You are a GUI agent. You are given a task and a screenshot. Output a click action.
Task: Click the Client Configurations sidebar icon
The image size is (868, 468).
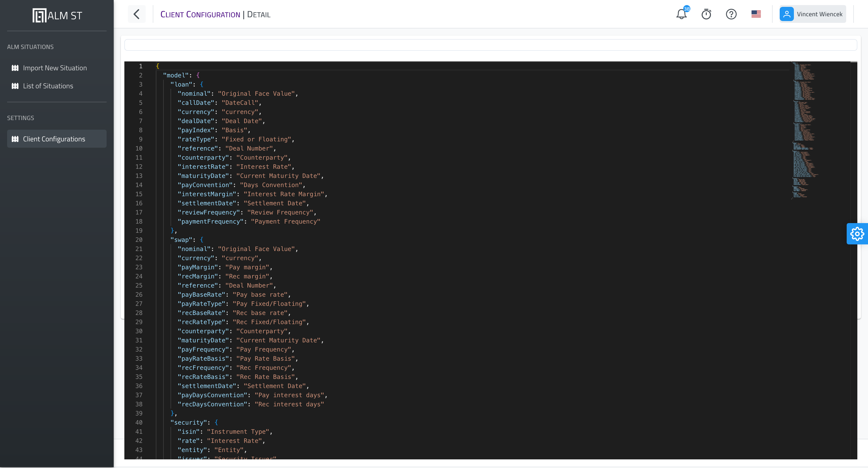(15, 139)
